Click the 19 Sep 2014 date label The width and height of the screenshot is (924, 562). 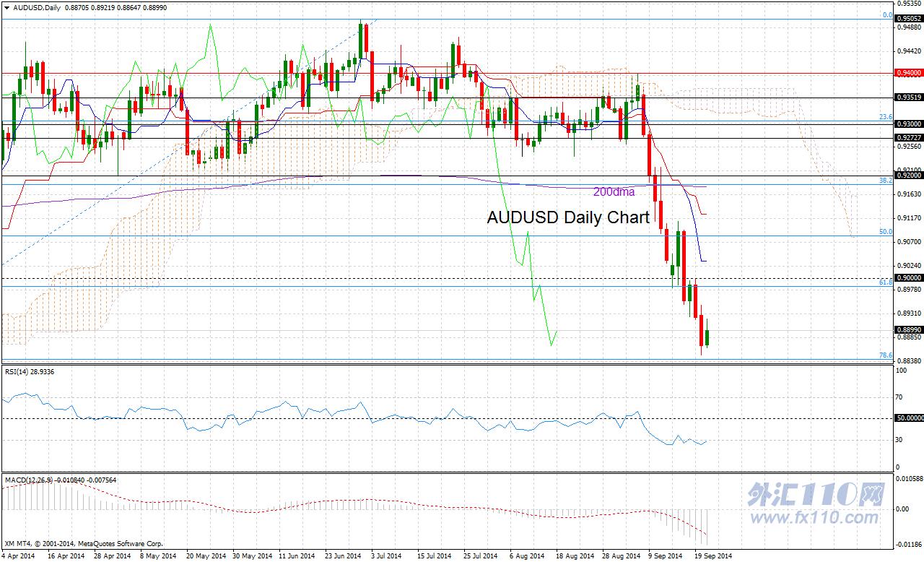tap(713, 556)
